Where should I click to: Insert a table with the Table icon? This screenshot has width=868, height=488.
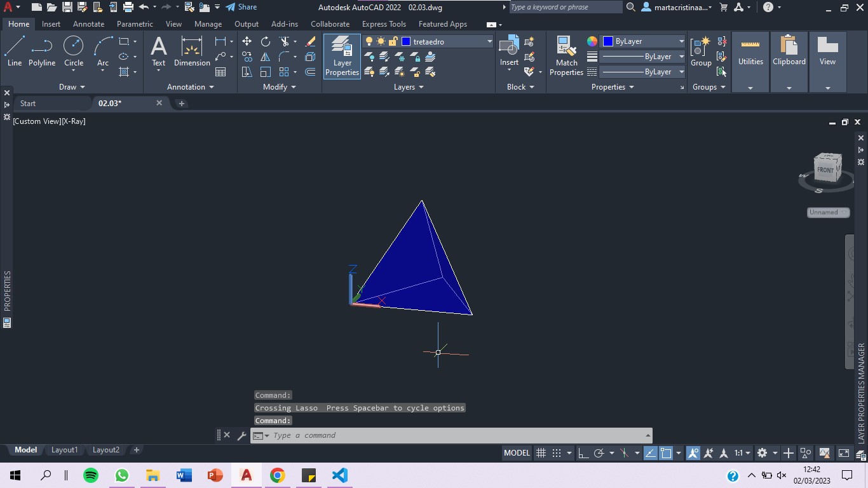click(x=220, y=72)
